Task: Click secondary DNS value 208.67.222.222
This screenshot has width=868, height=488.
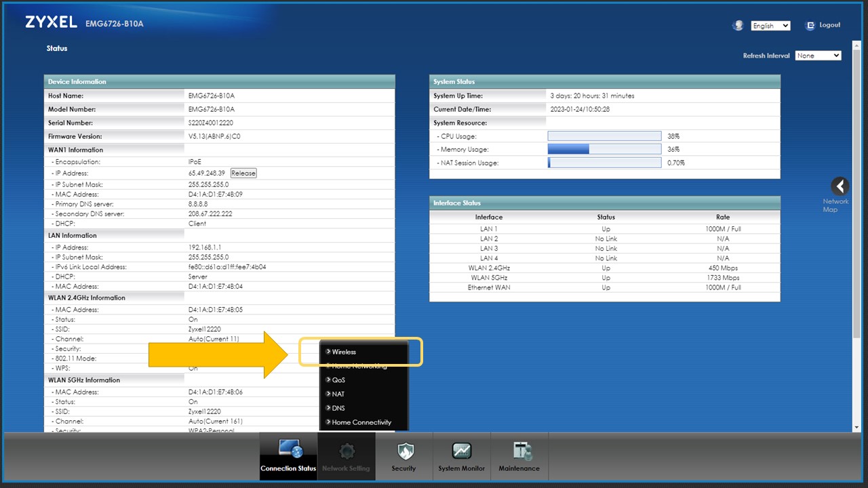Action: 210,214
